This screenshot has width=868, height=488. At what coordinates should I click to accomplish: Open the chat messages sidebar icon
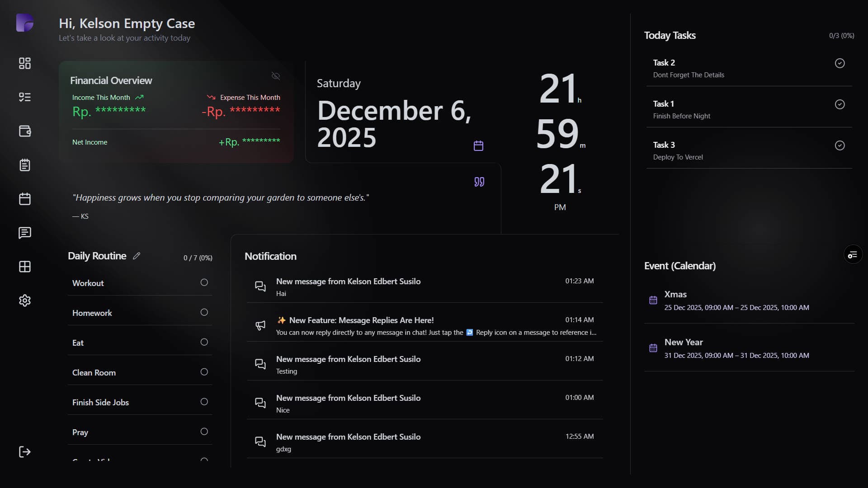click(25, 233)
